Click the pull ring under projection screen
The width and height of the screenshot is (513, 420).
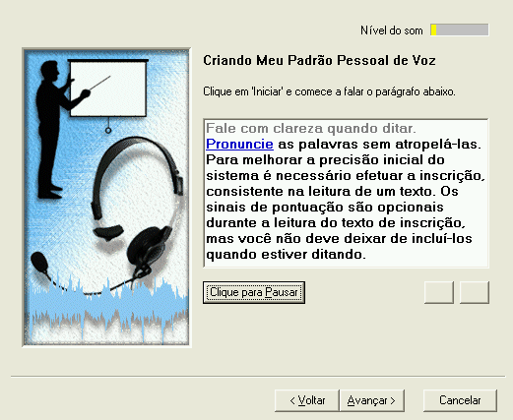pos(108,130)
